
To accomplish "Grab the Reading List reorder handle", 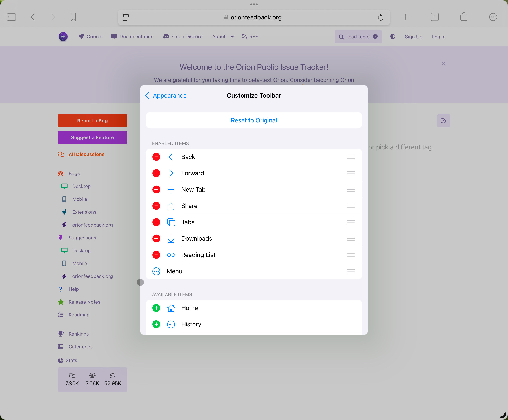I will [351, 255].
